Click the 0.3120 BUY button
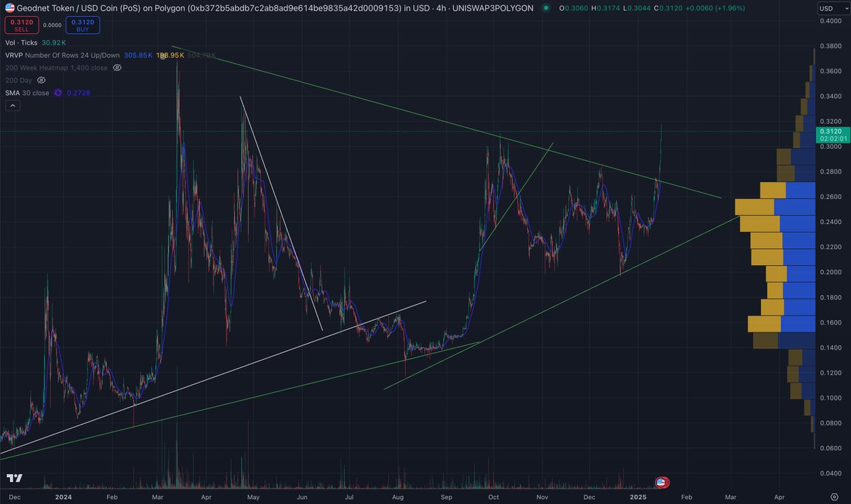 84,26
